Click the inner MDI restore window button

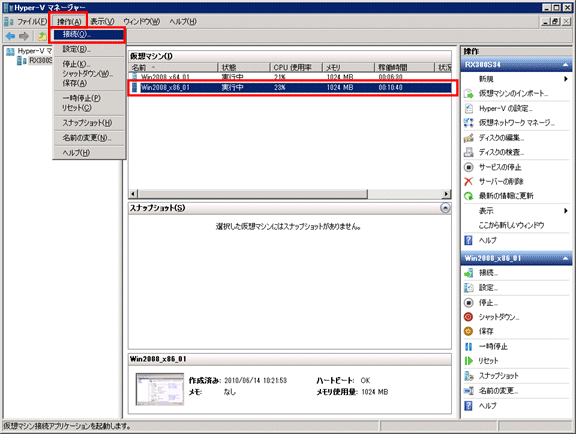556,22
